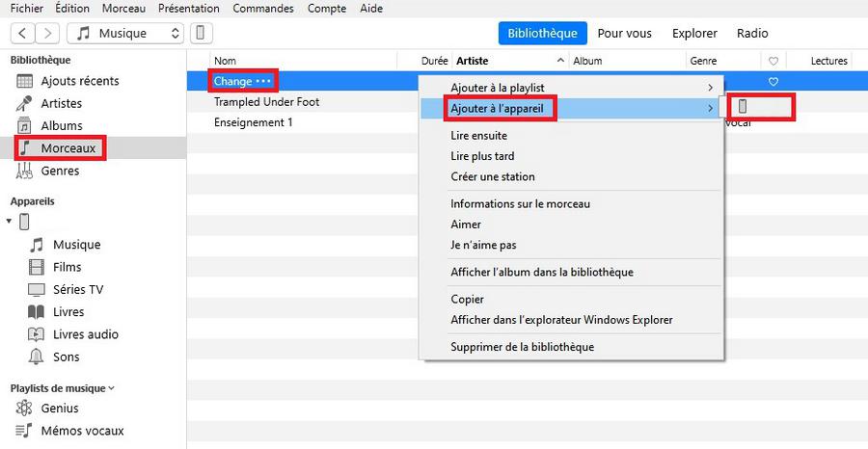This screenshot has width=868, height=449.
Task: Click the heart column header
Action: pyautogui.click(x=773, y=61)
